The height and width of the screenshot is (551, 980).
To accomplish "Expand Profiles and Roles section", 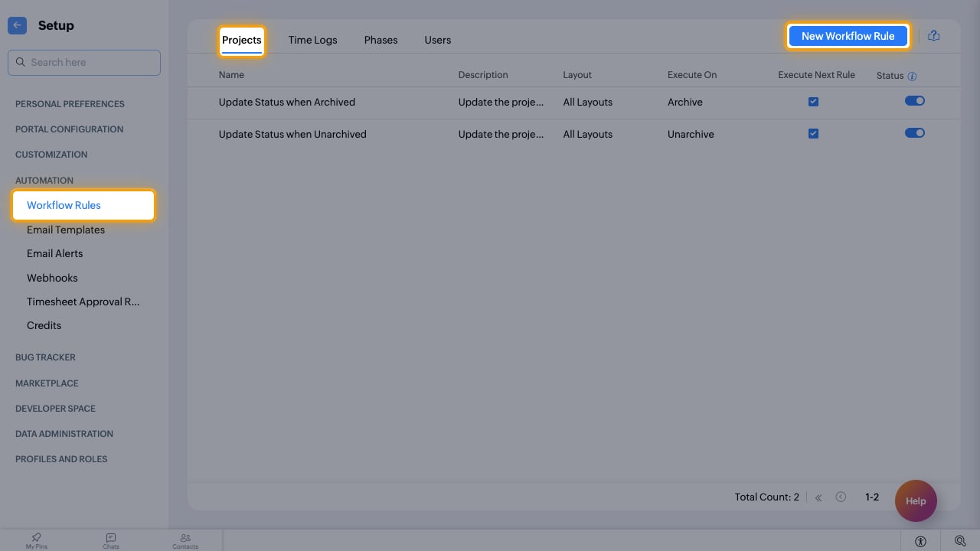I will 61,459.
